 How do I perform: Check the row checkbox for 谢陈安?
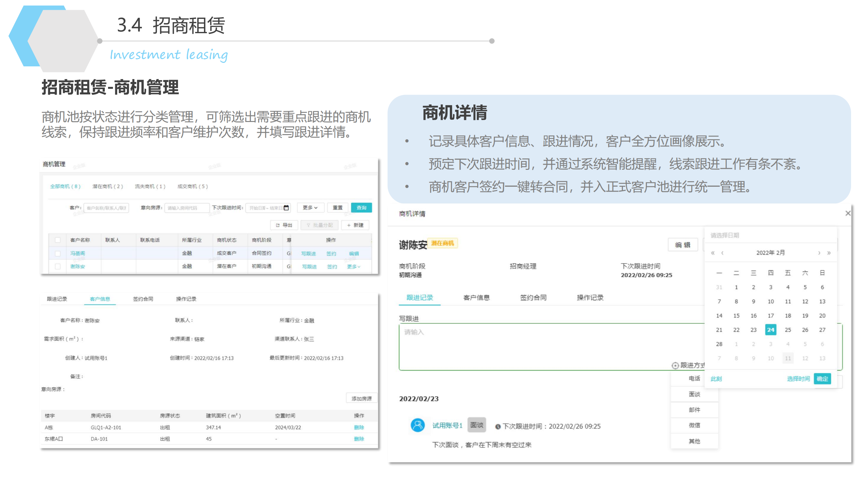[x=58, y=266]
